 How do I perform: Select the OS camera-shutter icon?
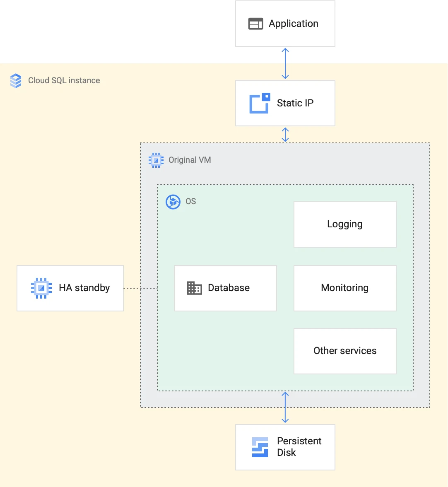[x=173, y=202]
